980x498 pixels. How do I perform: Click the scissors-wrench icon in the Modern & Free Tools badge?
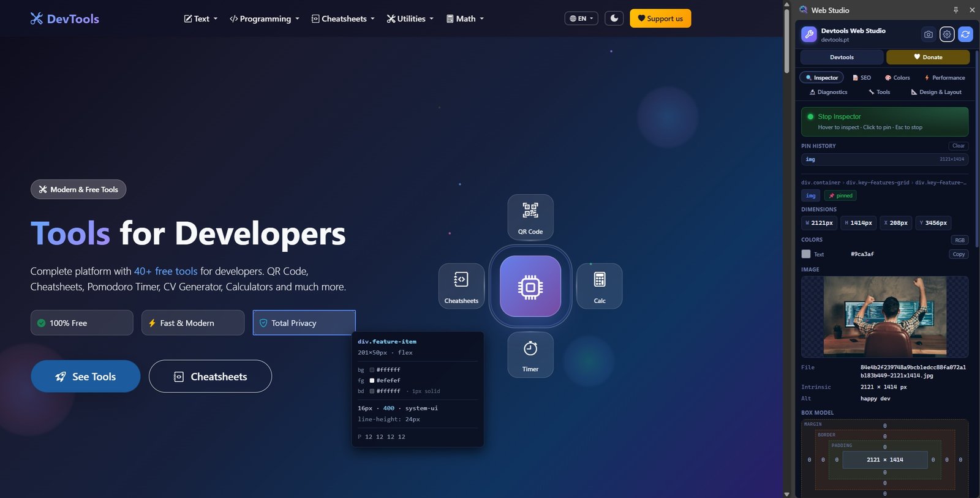pyautogui.click(x=43, y=189)
